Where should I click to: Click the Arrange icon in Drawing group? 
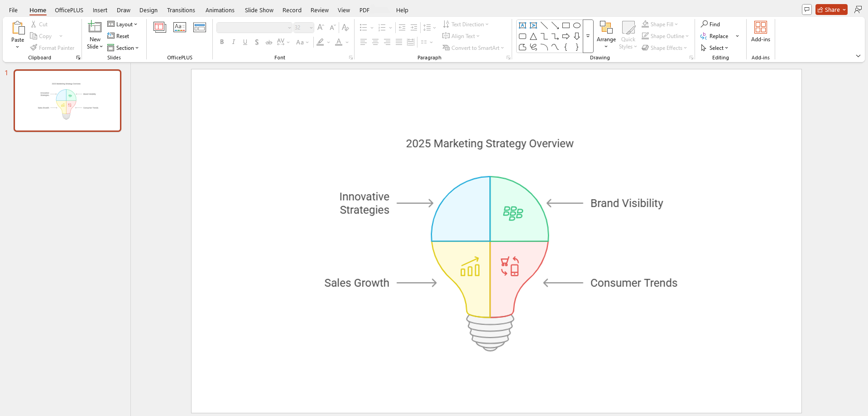pyautogui.click(x=606, y=28)
